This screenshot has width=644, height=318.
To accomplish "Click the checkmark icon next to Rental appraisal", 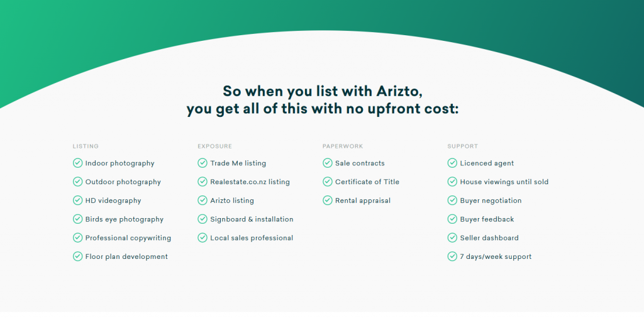I will point(328,200).
